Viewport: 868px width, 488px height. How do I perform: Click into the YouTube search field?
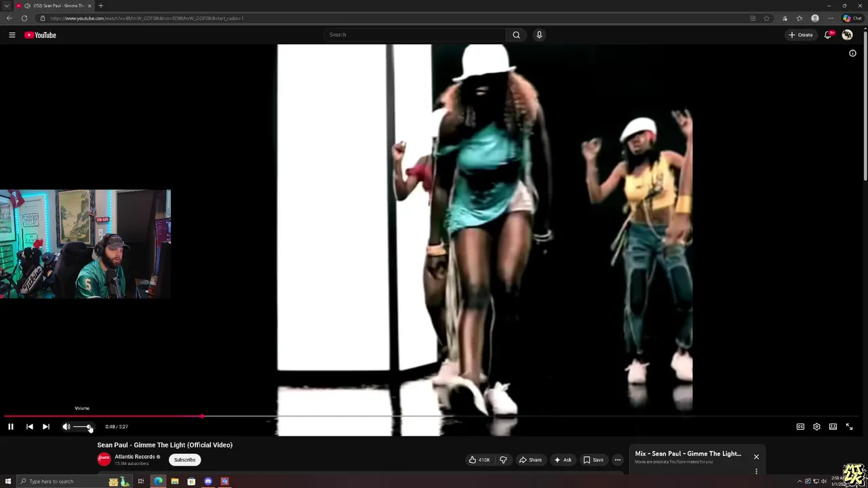[x=414, y=35]
